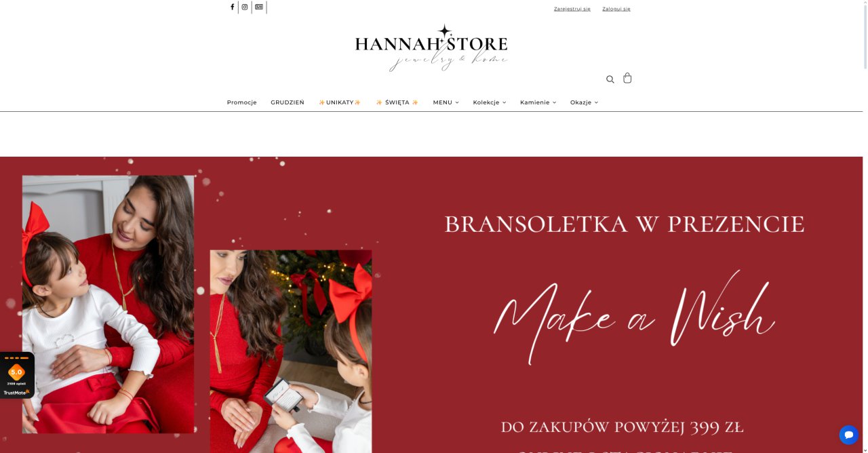Open the search magnifier icon
This screenshot has height=453, width=868.
click(x=610, y=79)
